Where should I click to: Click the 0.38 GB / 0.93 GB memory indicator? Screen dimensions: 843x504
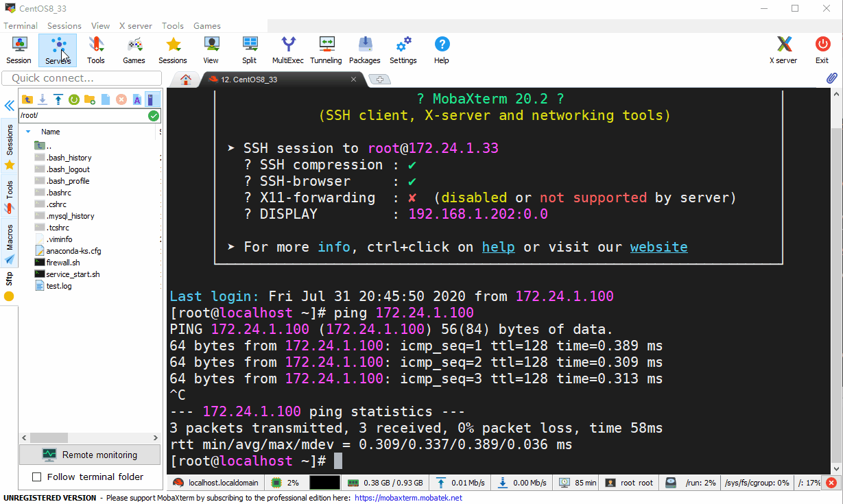[x=385, y=483]
